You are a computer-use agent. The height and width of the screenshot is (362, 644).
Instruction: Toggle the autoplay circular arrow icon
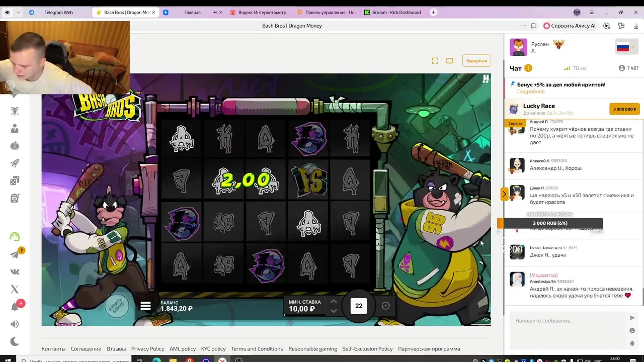point(386,306)
